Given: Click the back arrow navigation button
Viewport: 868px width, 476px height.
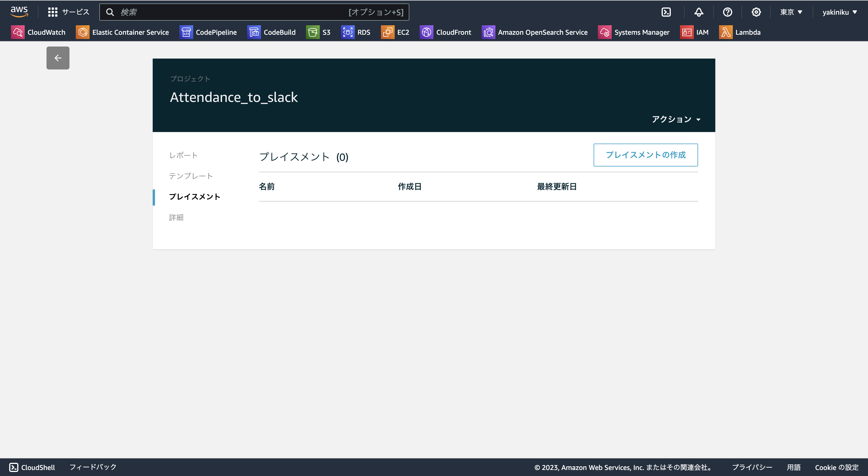Looking at the screenshot, I should coord(57,57).
